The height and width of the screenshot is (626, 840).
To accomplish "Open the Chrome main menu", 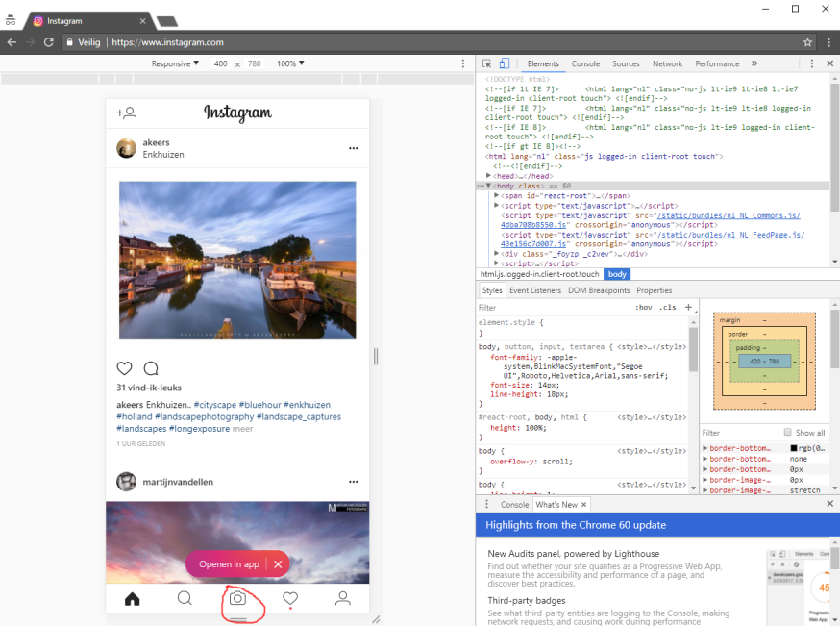I will [829, 42].
